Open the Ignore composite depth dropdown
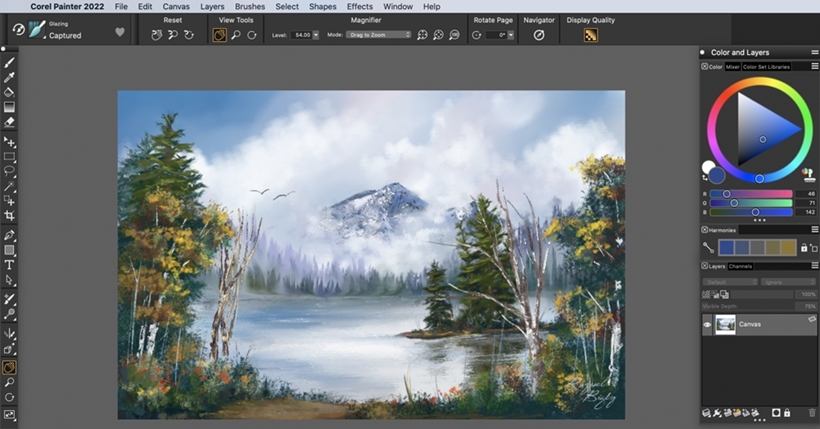This screenshot has height=429, width=820. (788, 282)
